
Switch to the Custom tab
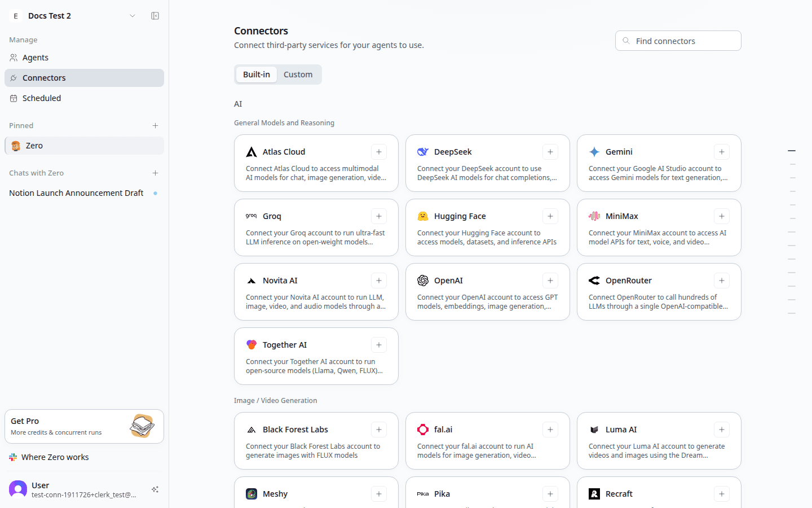pyautogui.click(x=298, y=75)
